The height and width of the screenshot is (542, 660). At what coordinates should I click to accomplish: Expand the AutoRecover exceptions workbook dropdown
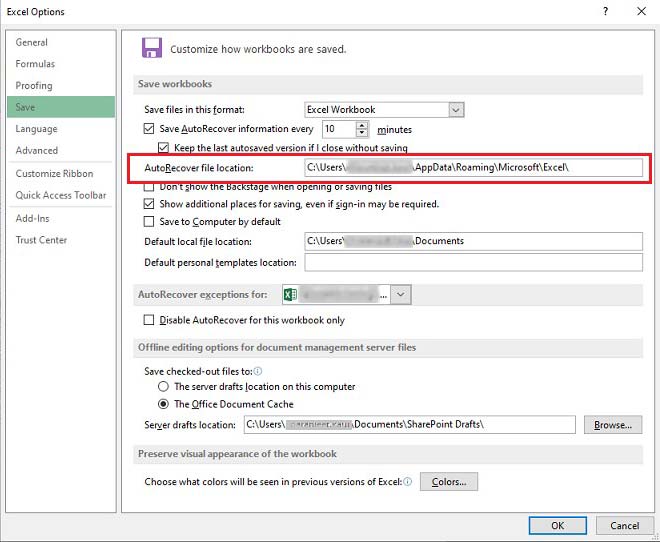coord(401,295)
